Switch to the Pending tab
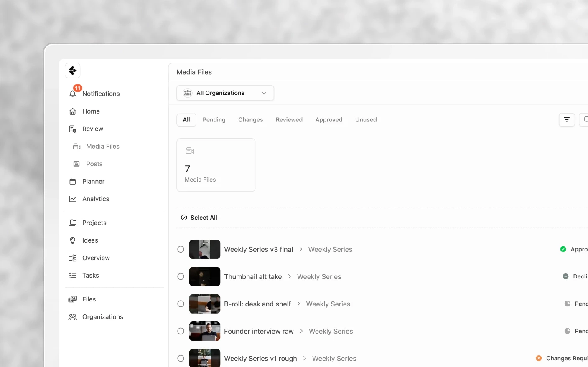Viewport: 588px width, 367px height. click(x=214, y=120)
